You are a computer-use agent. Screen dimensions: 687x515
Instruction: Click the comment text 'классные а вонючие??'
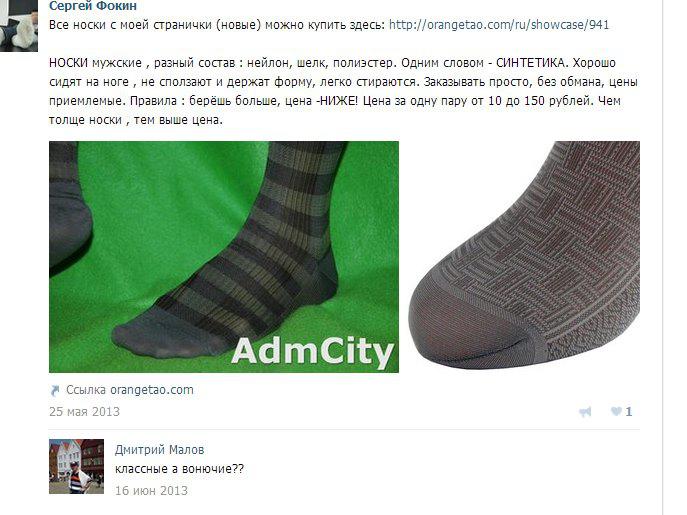(179, 469)
